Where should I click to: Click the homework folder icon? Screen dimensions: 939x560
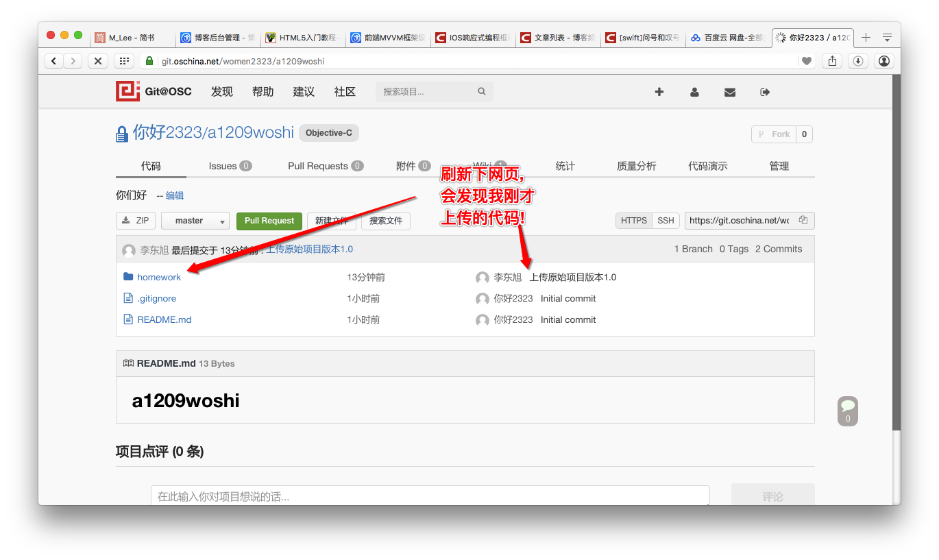[x=127, y=277]
